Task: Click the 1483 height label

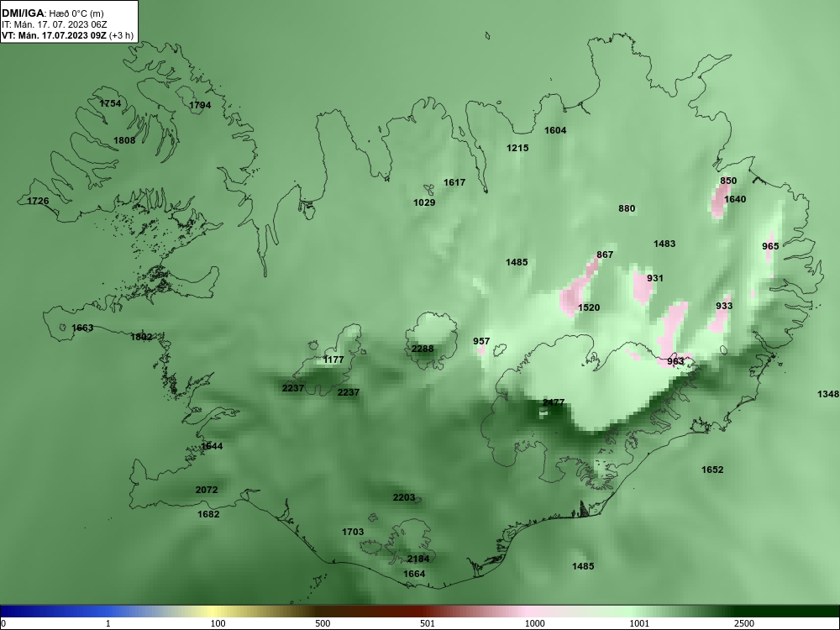Action: tap(664, 244)
